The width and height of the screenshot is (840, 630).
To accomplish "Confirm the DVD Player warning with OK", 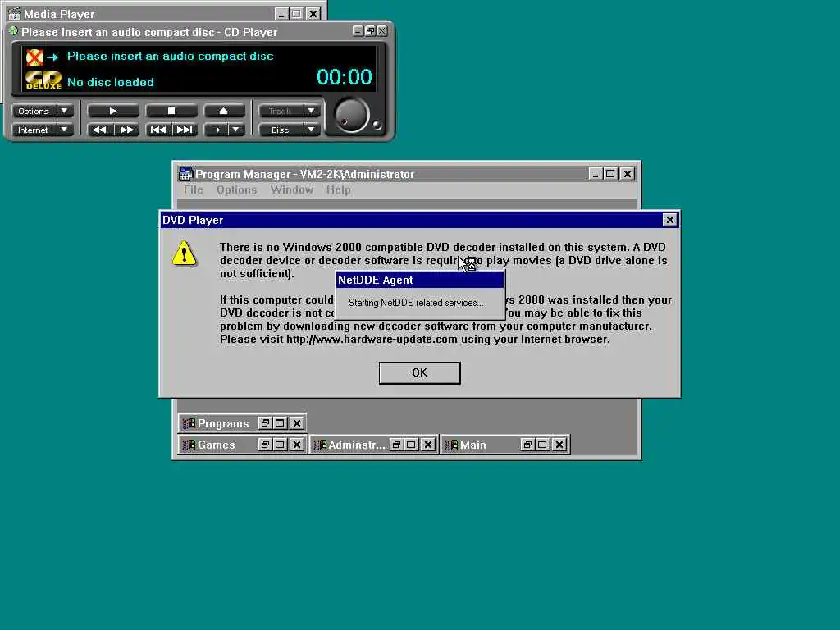I will (419, 373).
